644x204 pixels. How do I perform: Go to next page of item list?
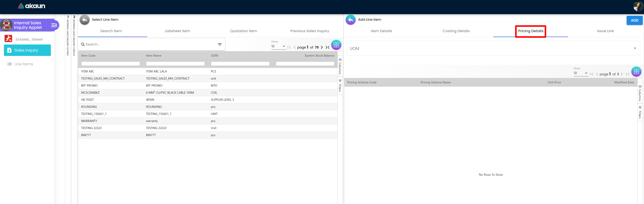point(322,47)
